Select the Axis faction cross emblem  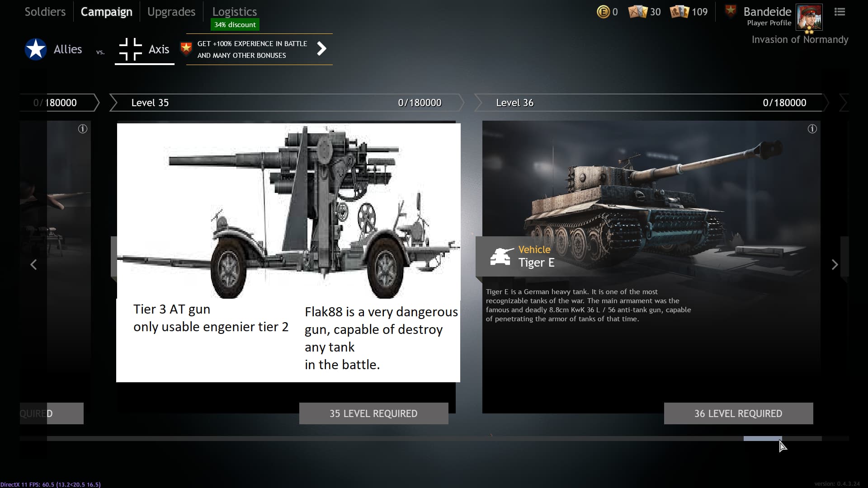[130, 49]
